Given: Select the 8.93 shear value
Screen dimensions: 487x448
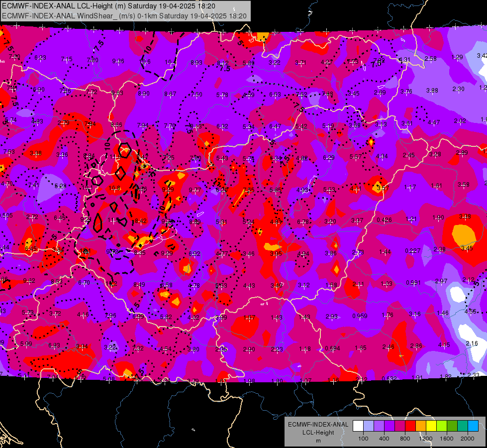Looking at the screenshot, I should point(196,63).
